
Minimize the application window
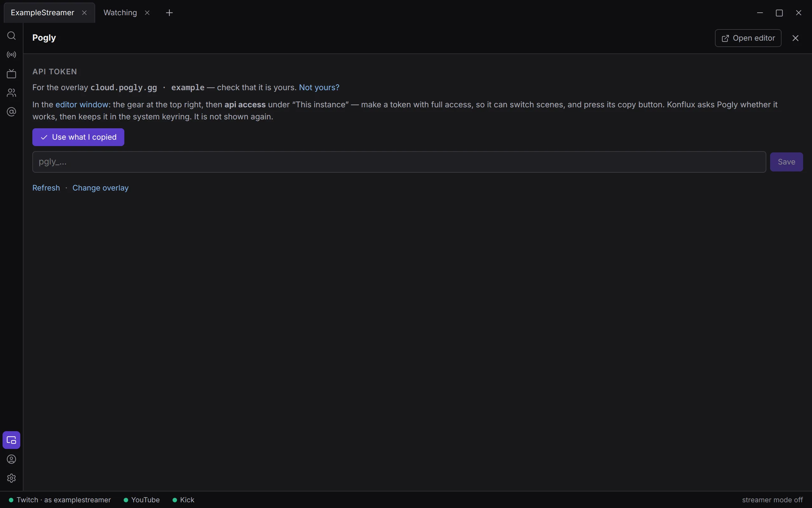(760, 13)
